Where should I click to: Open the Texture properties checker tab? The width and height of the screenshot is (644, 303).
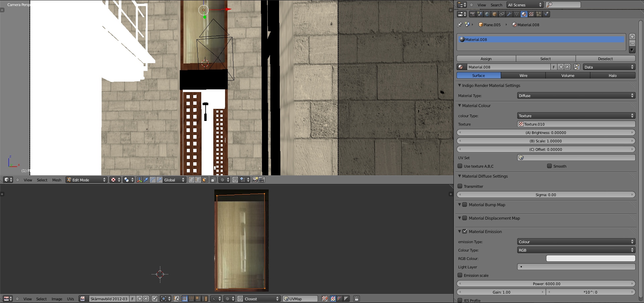click(531, 14)
